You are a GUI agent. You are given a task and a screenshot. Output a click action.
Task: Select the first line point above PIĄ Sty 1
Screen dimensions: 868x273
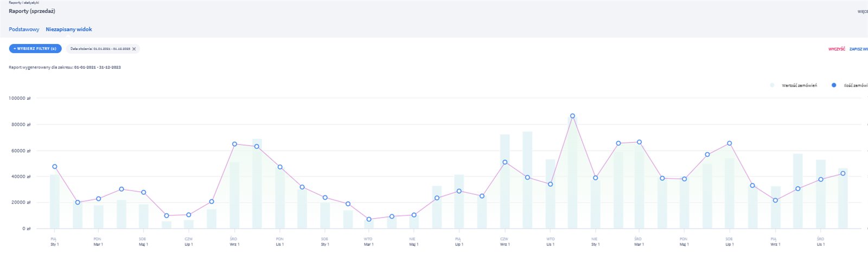point(54,167)
